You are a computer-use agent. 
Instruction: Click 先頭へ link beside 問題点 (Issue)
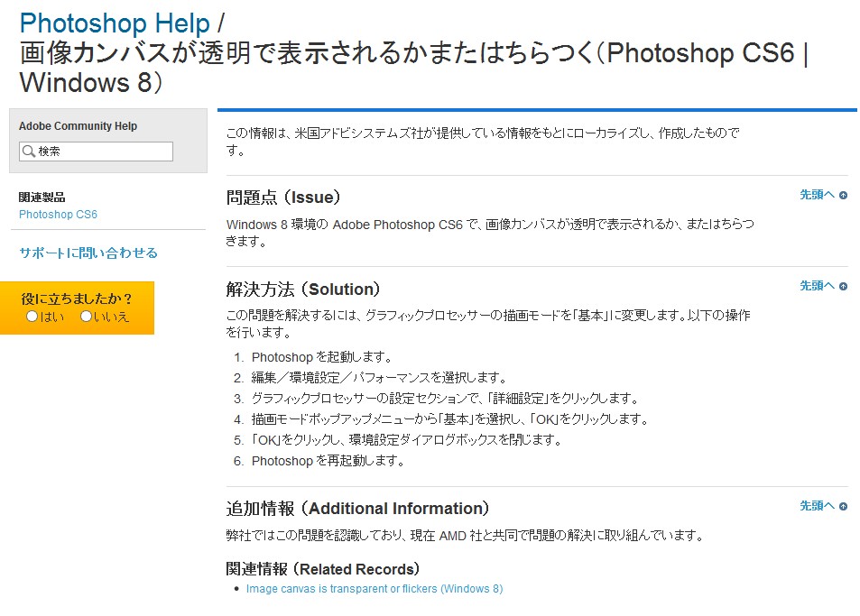coord(817,195)
